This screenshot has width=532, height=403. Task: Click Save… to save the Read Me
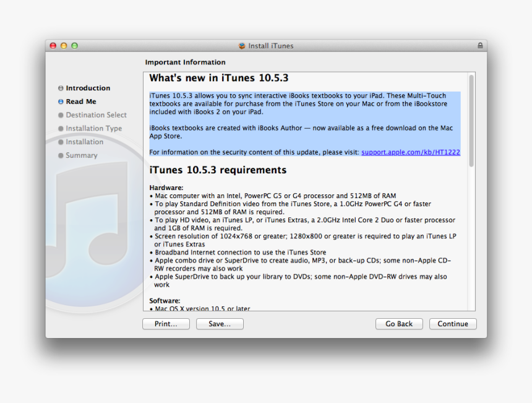tap(220, 324)
